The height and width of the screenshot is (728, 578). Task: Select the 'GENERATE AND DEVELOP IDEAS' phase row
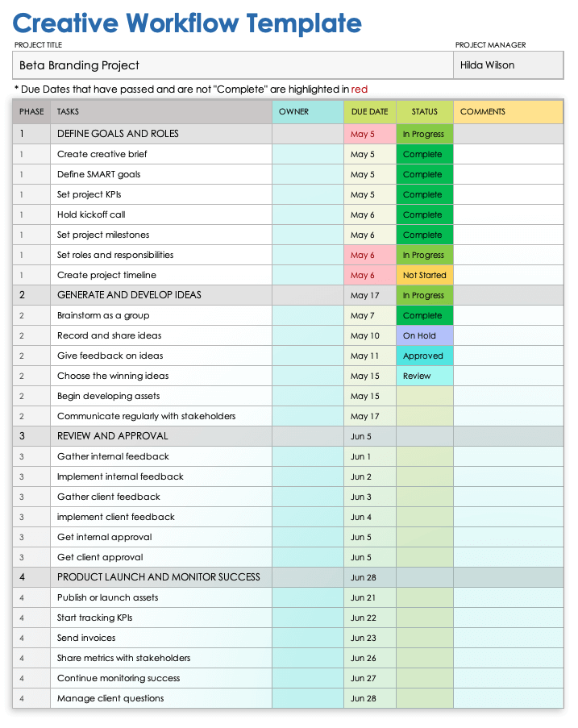[161, 295]
